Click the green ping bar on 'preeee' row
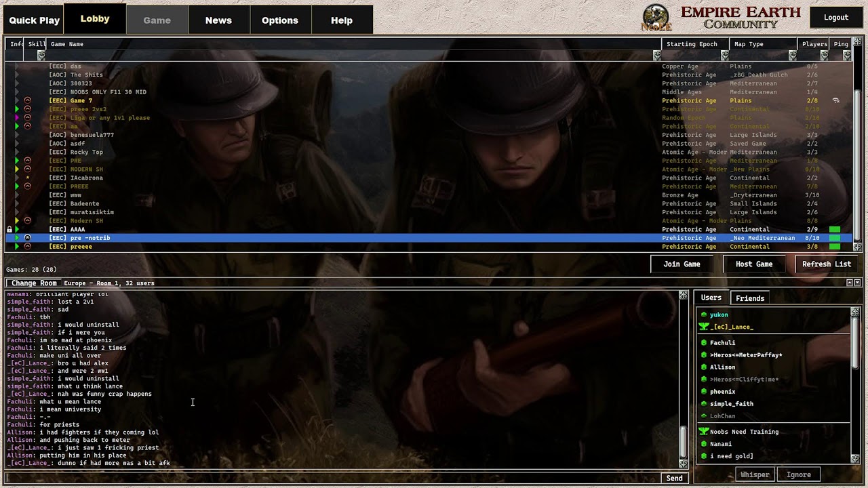Viewport: 868px width, 488px height. point(835,247)
